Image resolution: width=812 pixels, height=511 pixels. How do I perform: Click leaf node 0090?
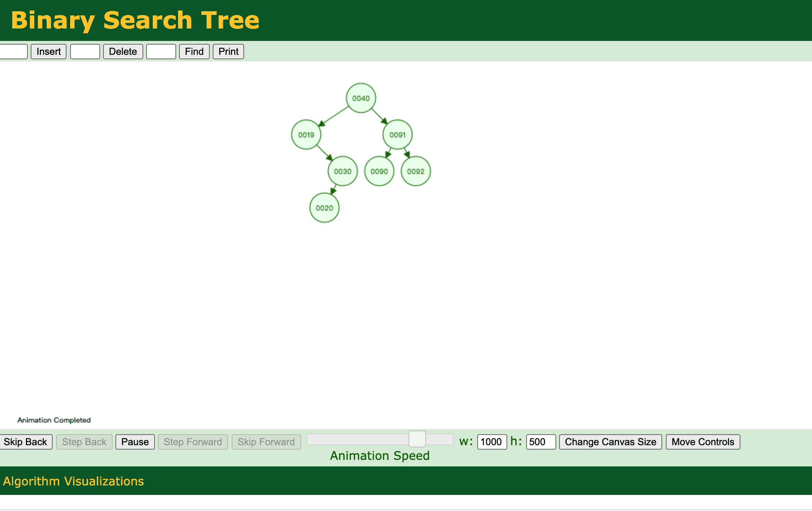pos(379,171)
